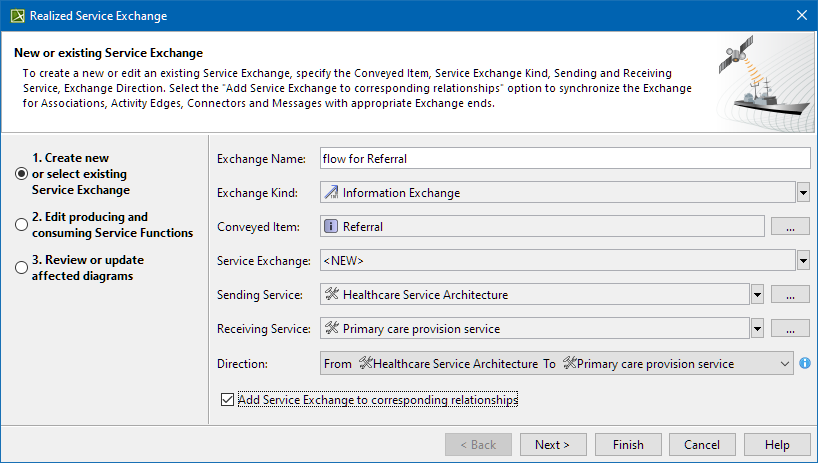Open the Sending Service dropdown arrow
The width and height of the screenshot is (818, 463).
[757, 295]
